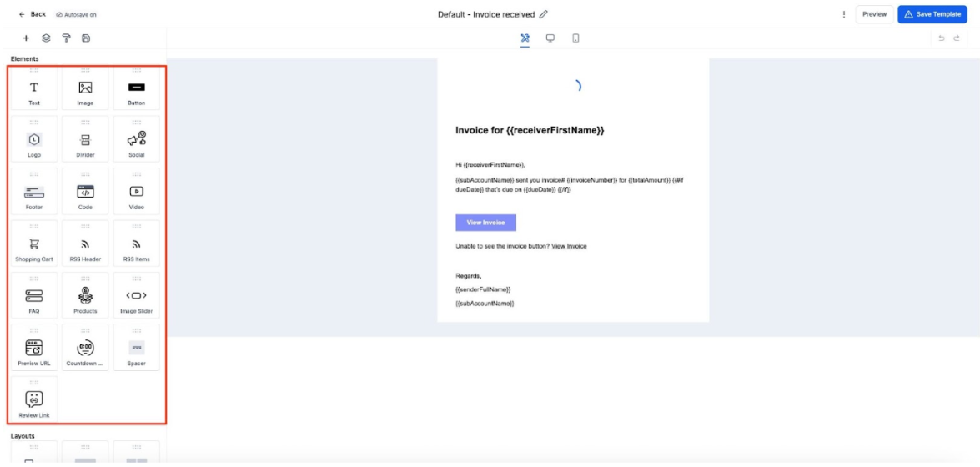
Task: Click the Preview button
Action: click(874, 14)
